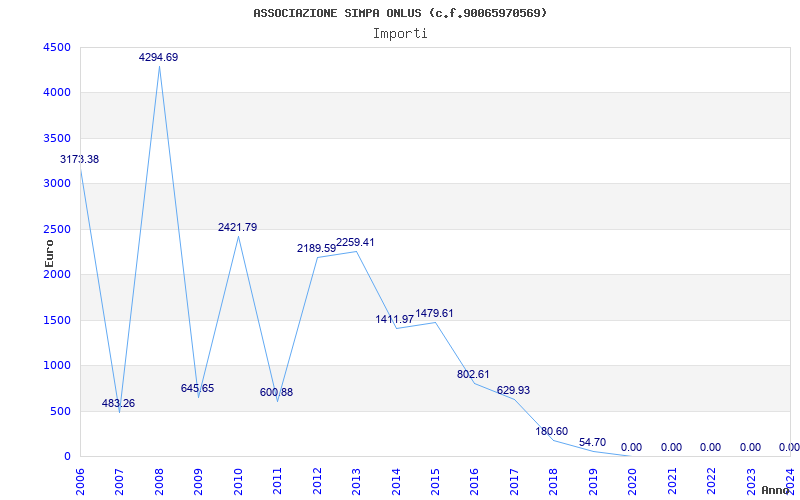Click x-axis year 2010
The image size is (800, 500).
(x=238, y=482)
